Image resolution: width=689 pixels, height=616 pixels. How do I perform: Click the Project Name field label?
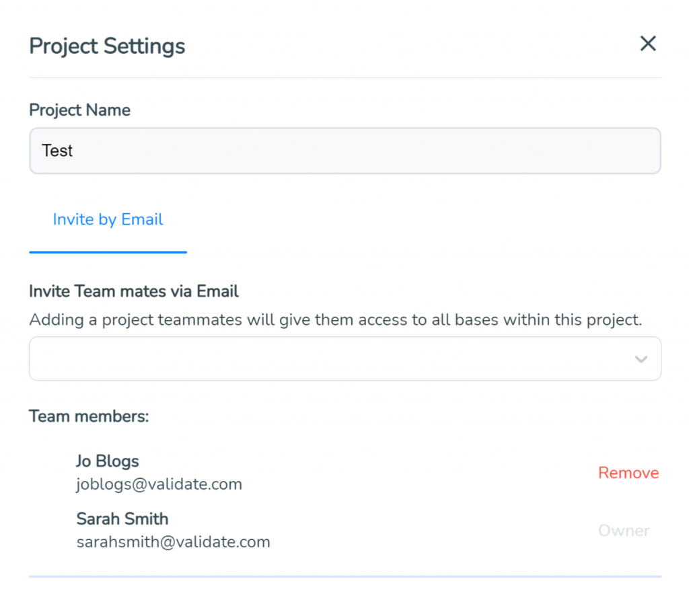tap(79, 110)
